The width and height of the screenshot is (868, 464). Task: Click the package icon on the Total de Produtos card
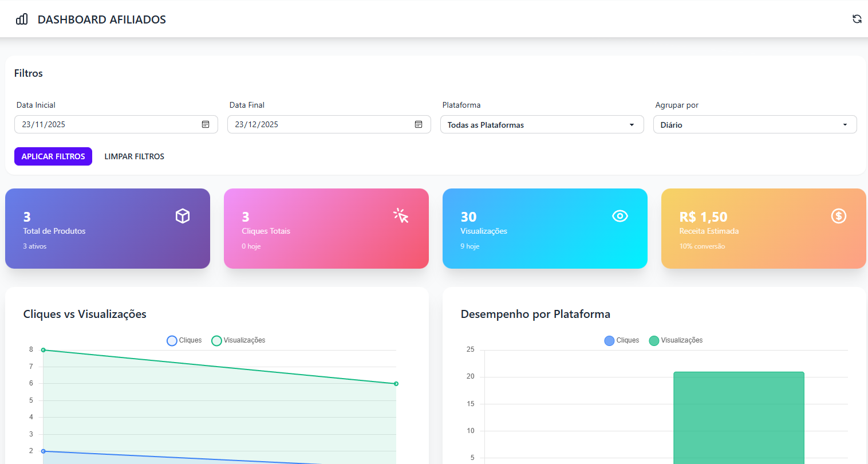tap(183, 216)
